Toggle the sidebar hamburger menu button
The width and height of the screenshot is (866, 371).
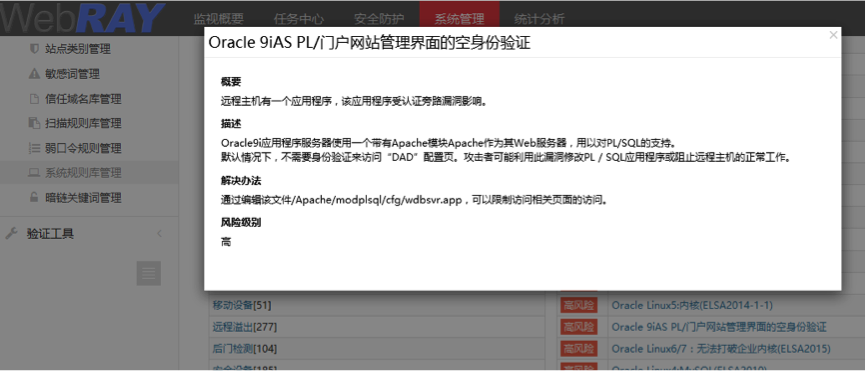[149, 273]
